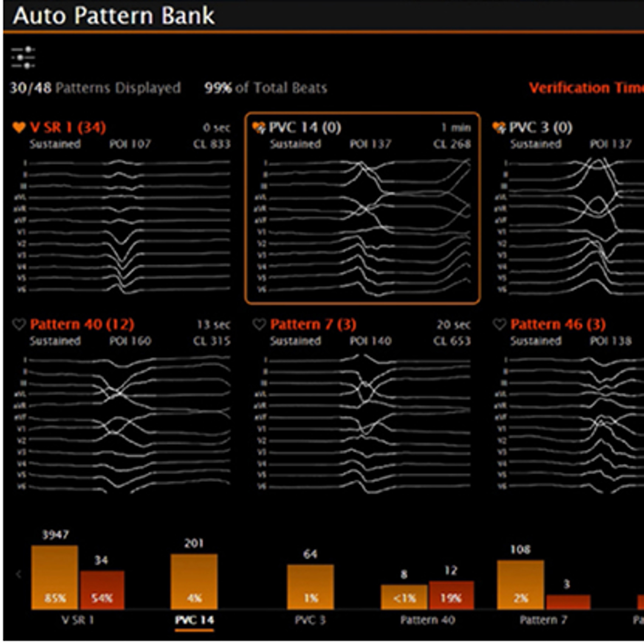Click the V SR 1 85% orange bar
This screenshot has width=644, height=644.
pos(55,578)
